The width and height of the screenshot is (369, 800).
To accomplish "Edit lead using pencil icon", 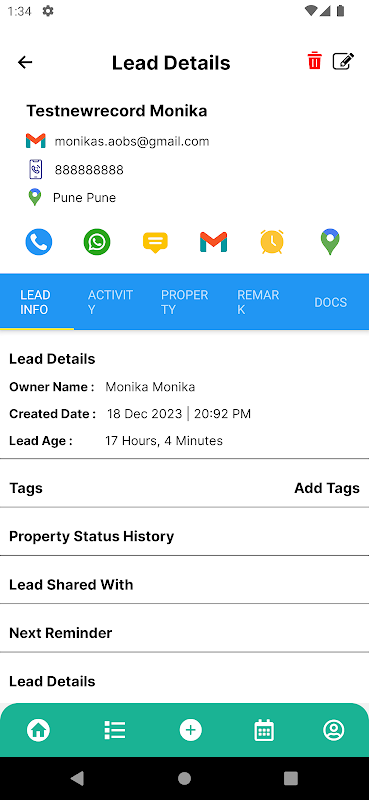I will point(343,61).
